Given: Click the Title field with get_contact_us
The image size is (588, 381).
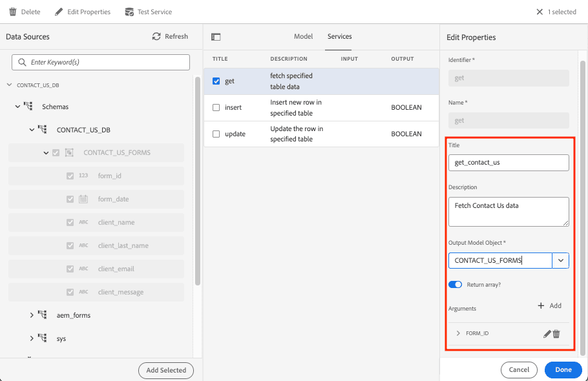Looking at the screenshot, I should (509, 163).
